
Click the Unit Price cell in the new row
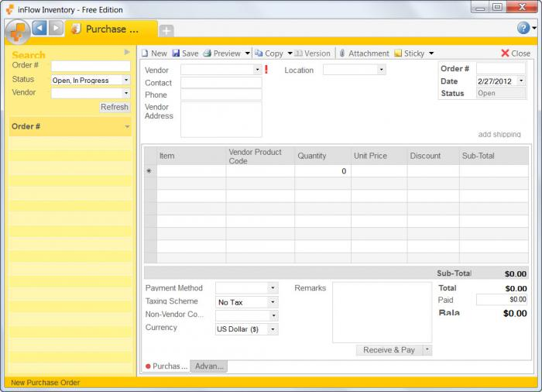pyautogui.click(x=379, y=171)
